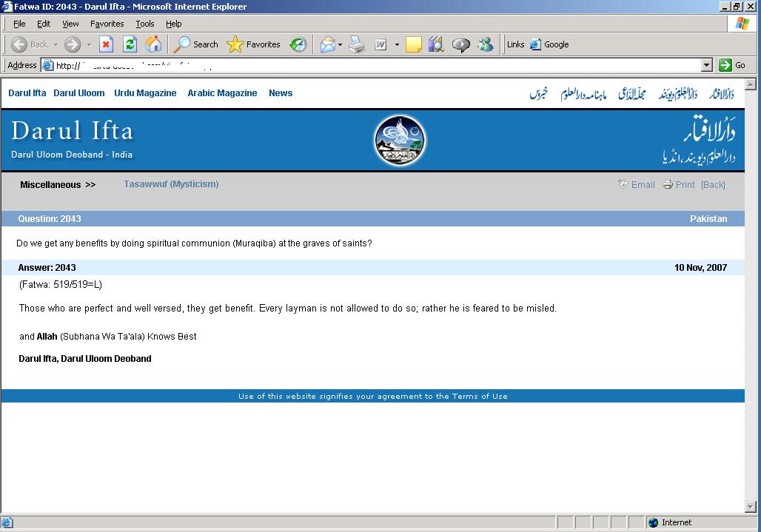Screen dimensions: 761x532
Task: Open the Search magnifier toolbar button
Action: pyautogui.click(x=196, y=44)
